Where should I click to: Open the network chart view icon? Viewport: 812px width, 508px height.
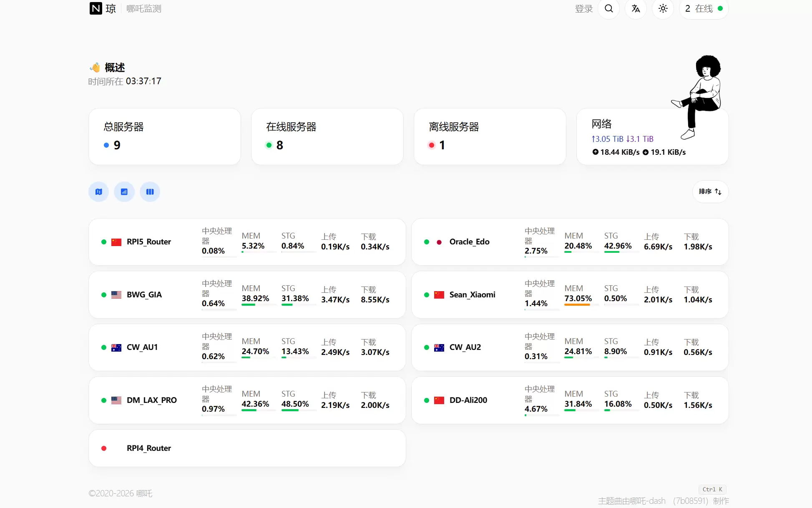pos(124,192)
